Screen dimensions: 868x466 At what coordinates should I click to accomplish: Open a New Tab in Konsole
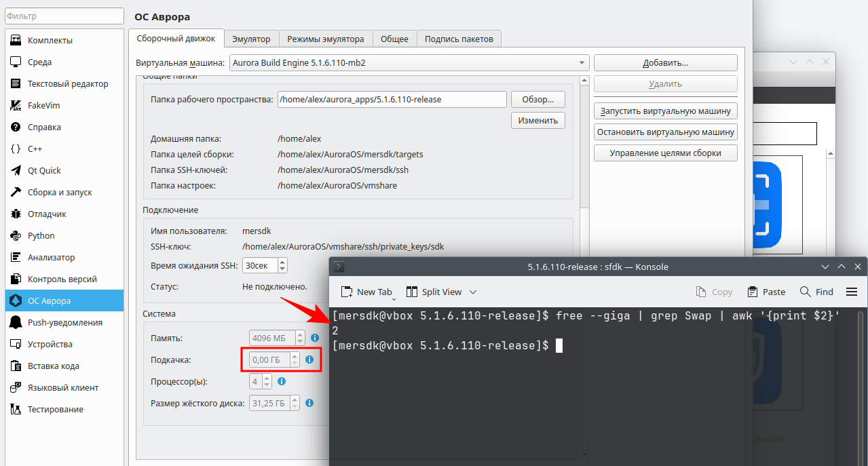pyautogui.click(x=366, y=292)
